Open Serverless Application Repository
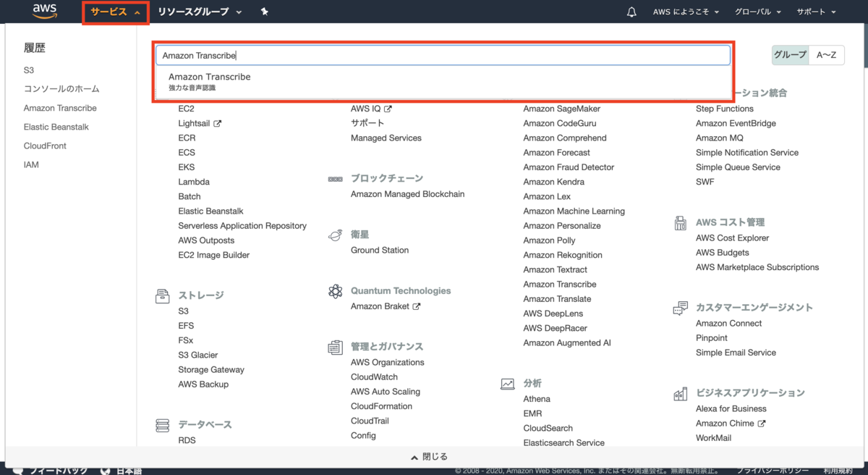The width and height of the screenshot is (868, 475). (242, 226)
